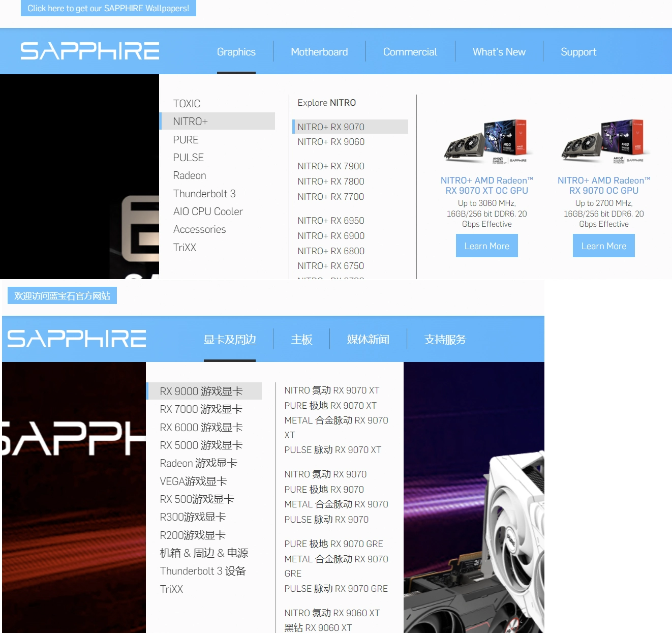
Task: Open the 主板 menu
Action: point(302,340)
